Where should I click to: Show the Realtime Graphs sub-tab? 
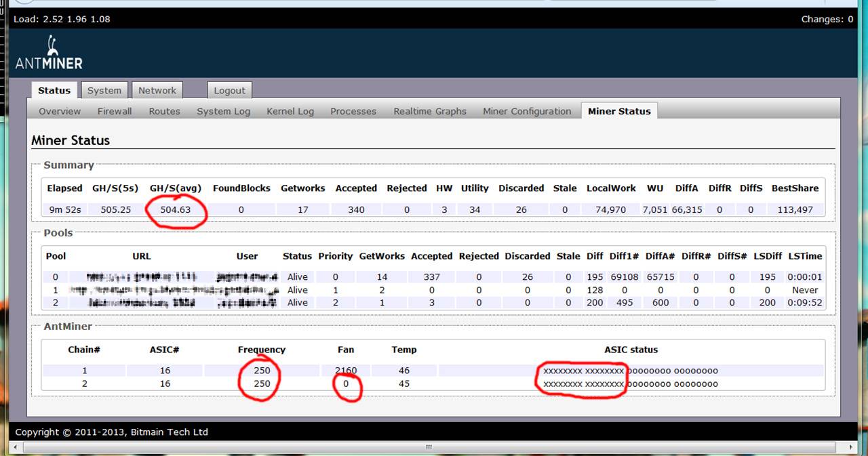tap(430, 111)
